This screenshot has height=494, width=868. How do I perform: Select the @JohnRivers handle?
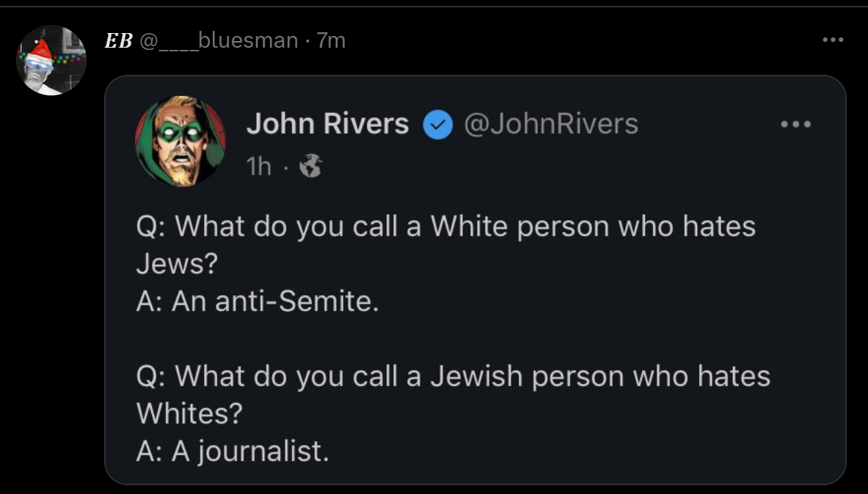550,124
